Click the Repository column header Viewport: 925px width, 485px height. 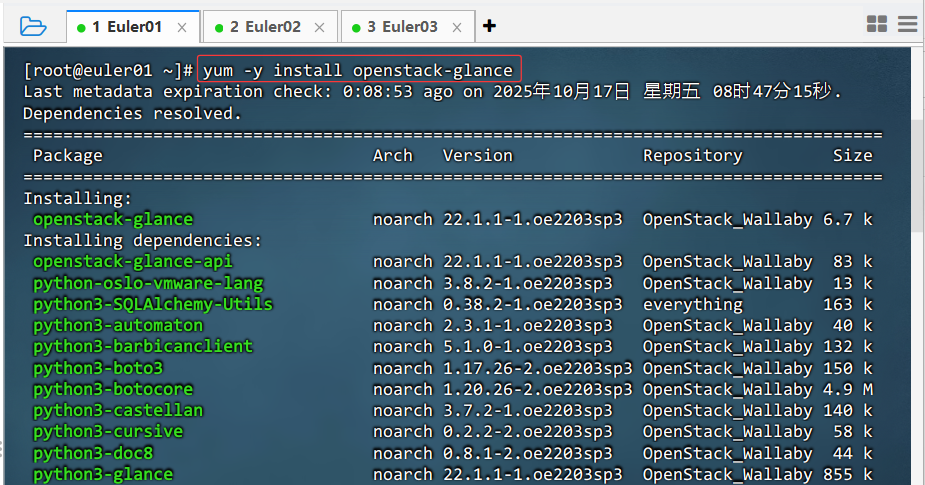(693, 156)
